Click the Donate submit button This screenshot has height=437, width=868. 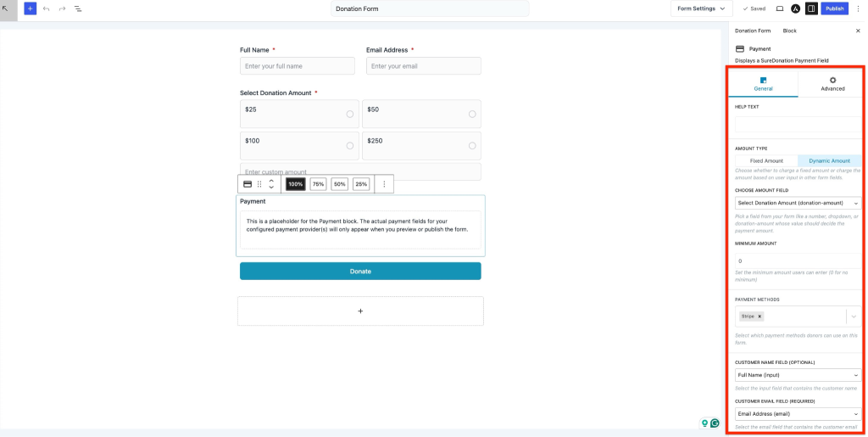click(x=360, y=272)
